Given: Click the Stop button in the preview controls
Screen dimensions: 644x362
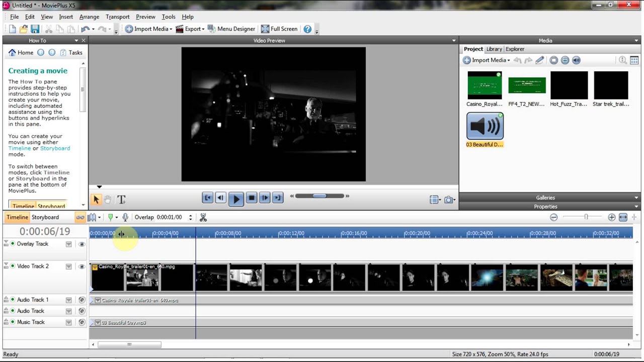Looking at the screenshot, I should [252, 198].
